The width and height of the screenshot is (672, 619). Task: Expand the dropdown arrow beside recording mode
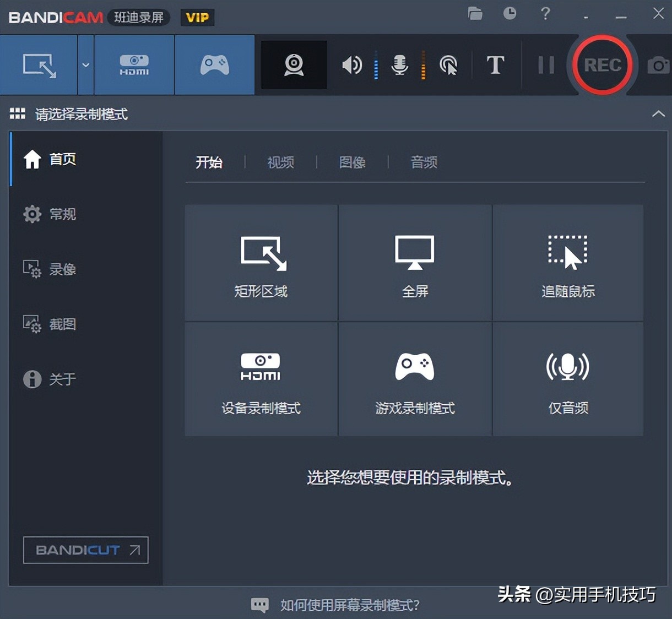pyautogui.click(x=85, y=64)
